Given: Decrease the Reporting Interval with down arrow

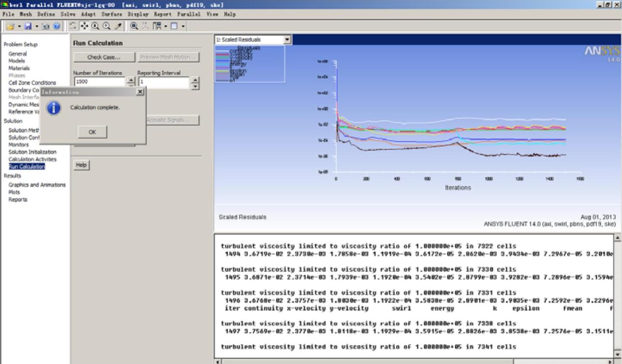Looking at the screenshot, I should click(195, 86).
